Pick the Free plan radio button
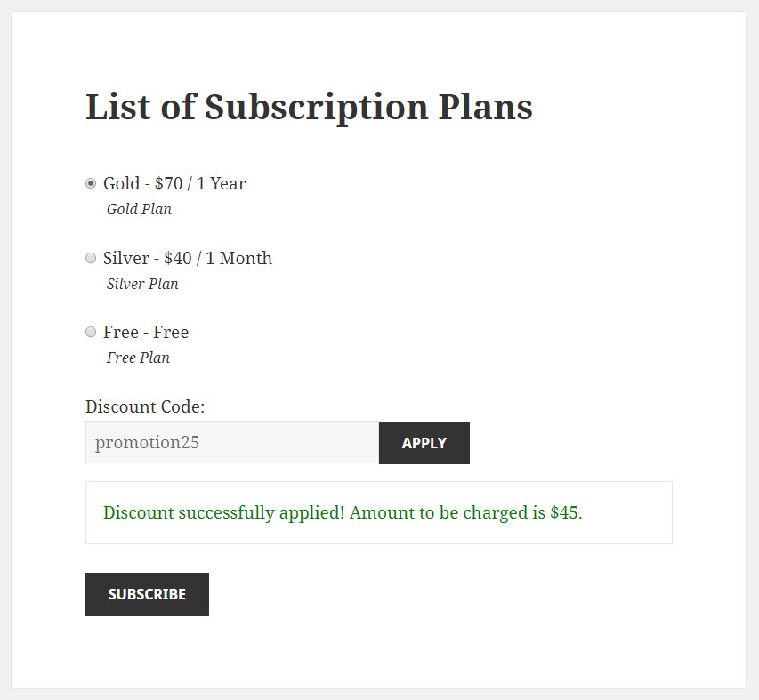The height and width of the screenshot is (700, 759). click(x=91, y=333)
